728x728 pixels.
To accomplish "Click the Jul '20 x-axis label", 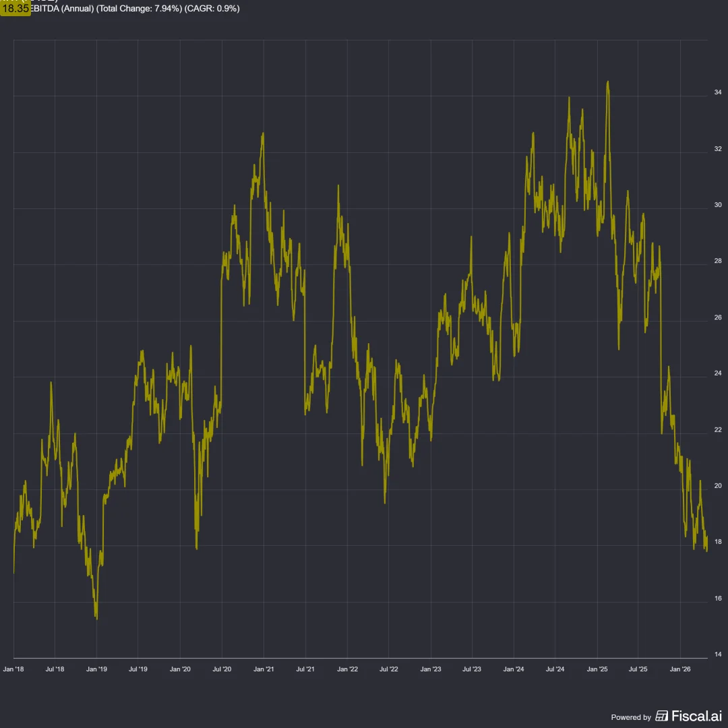I will 222,669.
